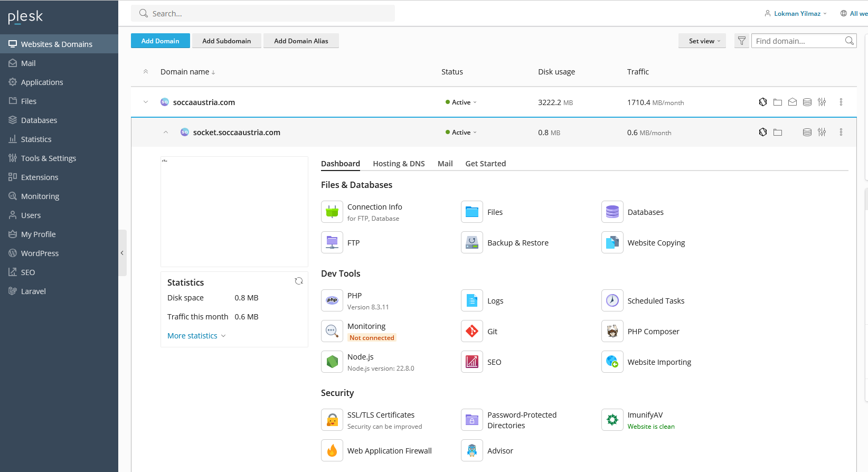The image size is (868, 472).
Task: Refresh statistics with the reload icon
Action: [299, 281]
